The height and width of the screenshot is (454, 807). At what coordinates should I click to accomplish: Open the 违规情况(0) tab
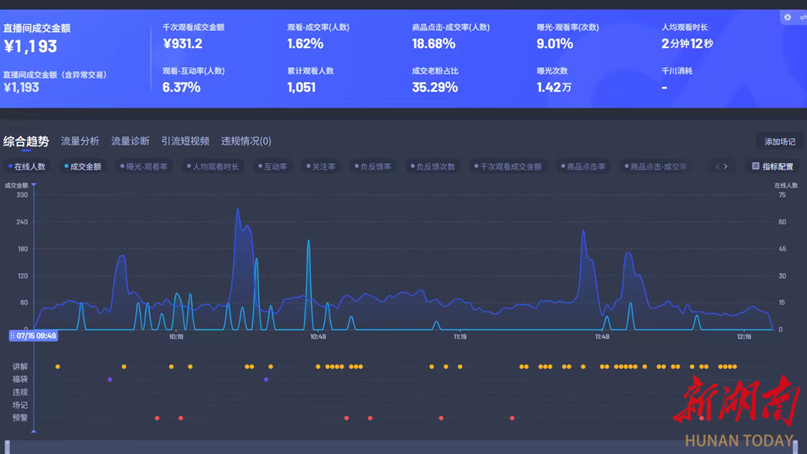coord(246,141)
